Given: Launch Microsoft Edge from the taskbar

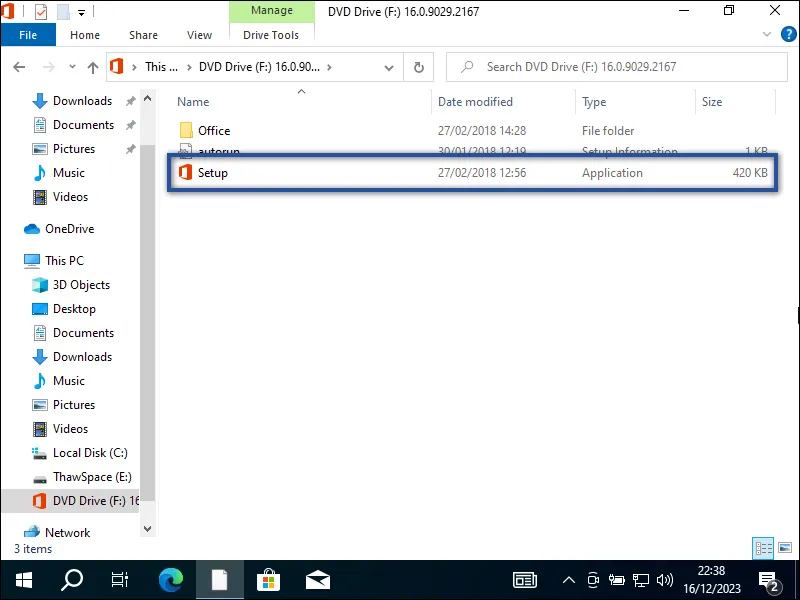Looking at the screenshot, I should click(x=170, y=579).
